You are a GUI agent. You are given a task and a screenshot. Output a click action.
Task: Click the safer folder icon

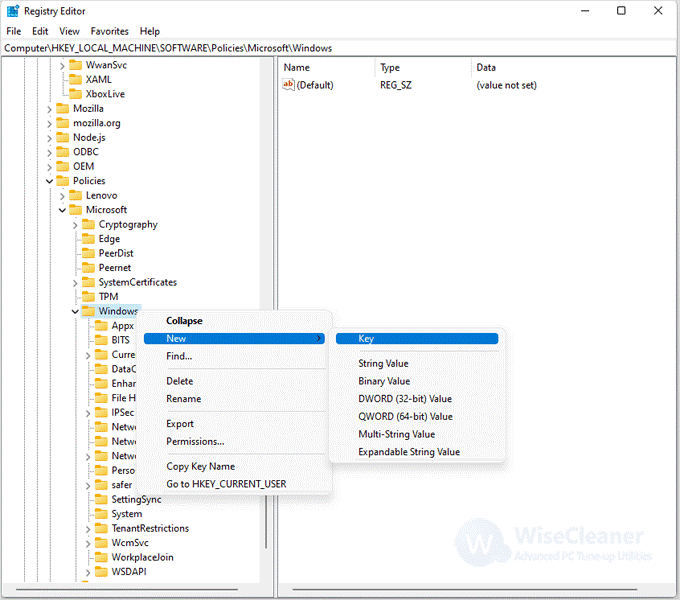pyautogui.click(x=101, y=485)
